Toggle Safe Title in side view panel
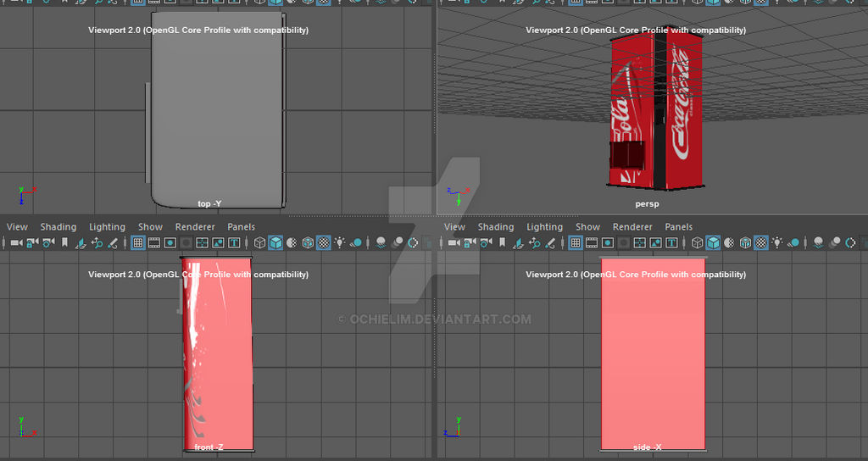 point(671,242)
